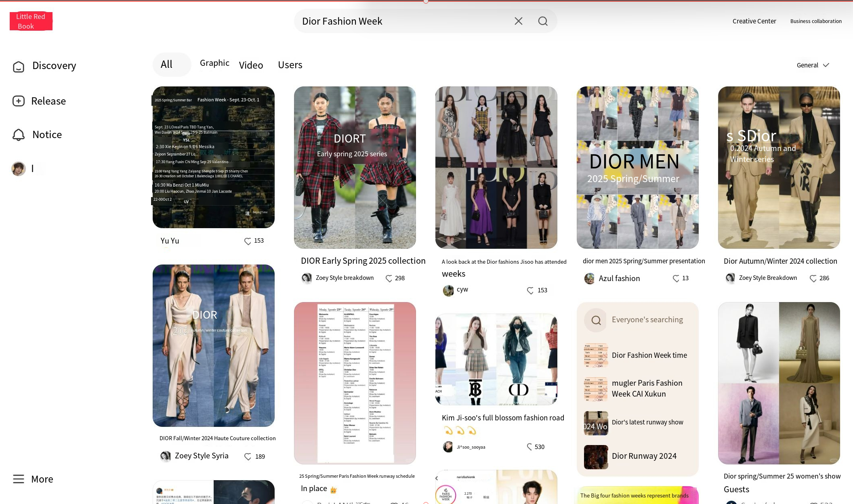Open the Notice bell icon

coord(19,134)
